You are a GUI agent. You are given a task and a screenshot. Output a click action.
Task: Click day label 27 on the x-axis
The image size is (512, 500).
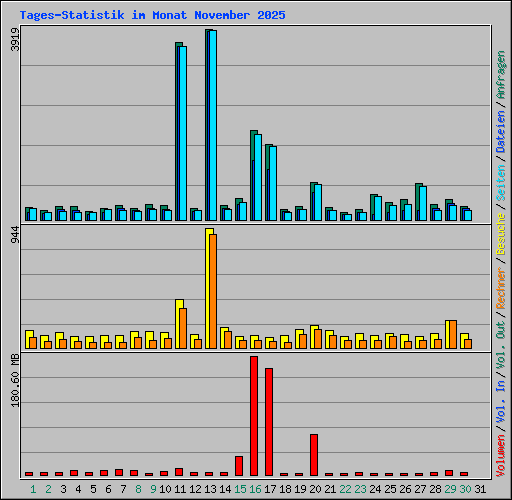click(420, 489)
